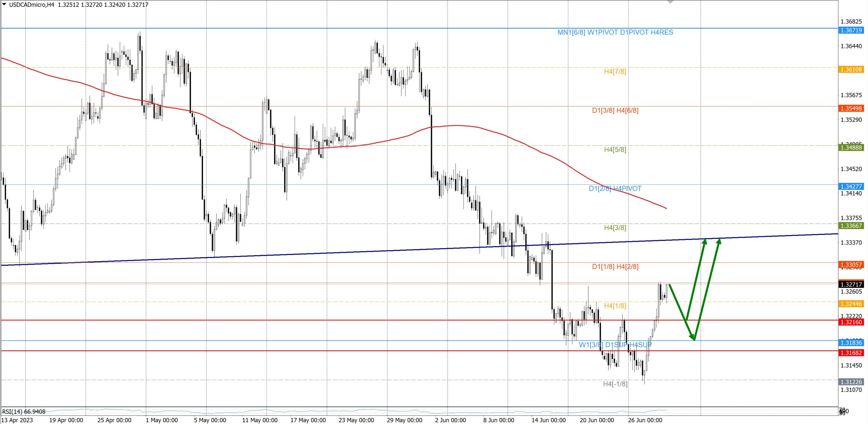
Task: Click the H4[7/8] level label
Action: pyautogui.click(x=615, y=72)
